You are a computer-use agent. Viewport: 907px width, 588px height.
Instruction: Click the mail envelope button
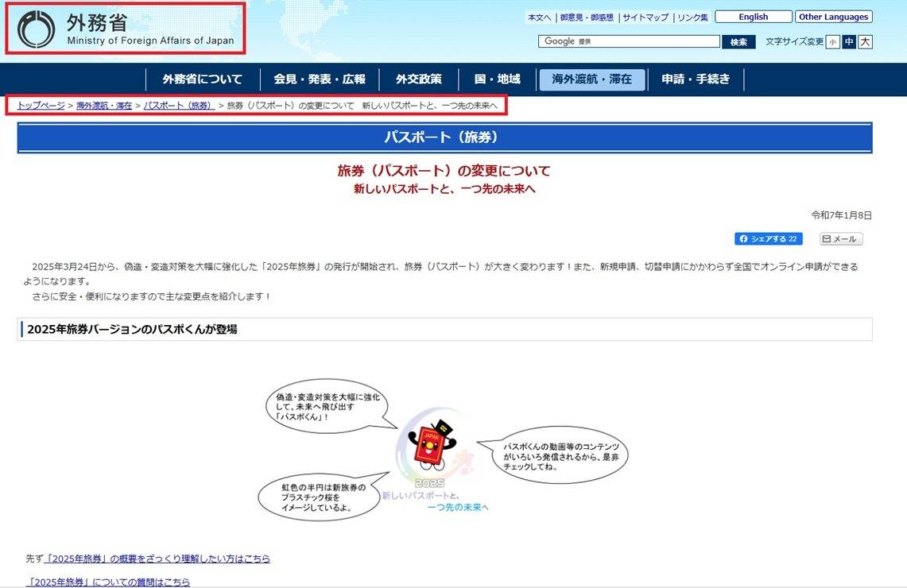[x=840, y=238]
